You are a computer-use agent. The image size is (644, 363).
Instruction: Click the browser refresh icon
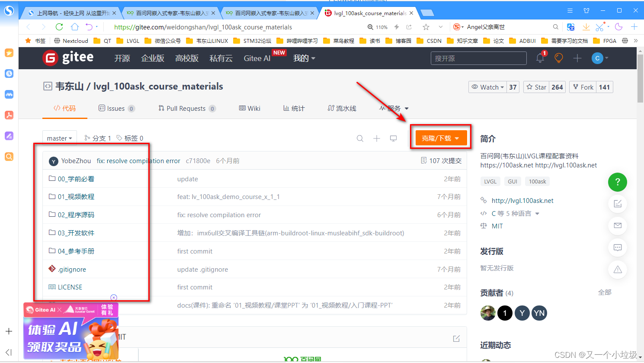[59, 27]
